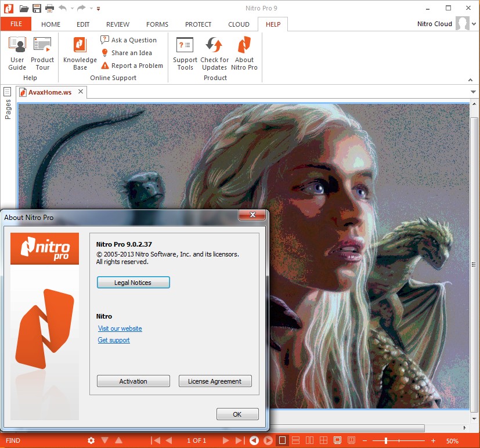Collapse the ribbon
The image size is (480, 448).
(470, 80)
